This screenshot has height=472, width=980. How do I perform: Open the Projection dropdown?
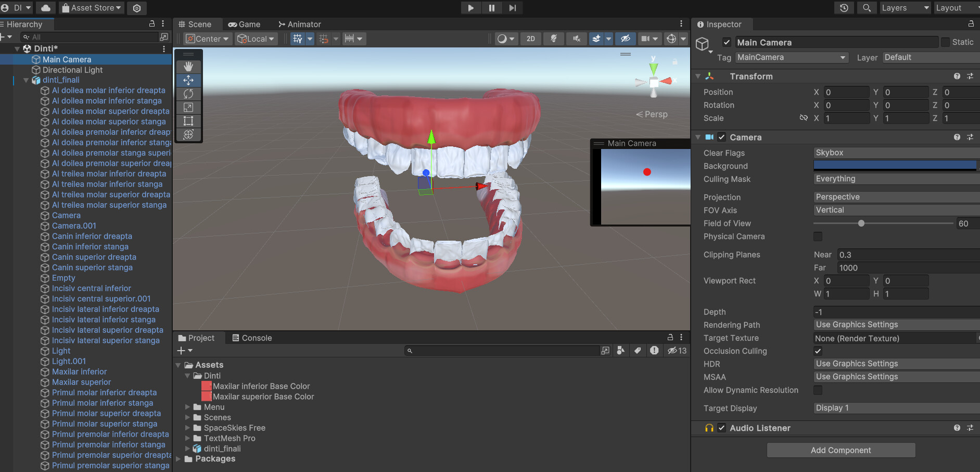pyautogui.click(x=895, y=197)
